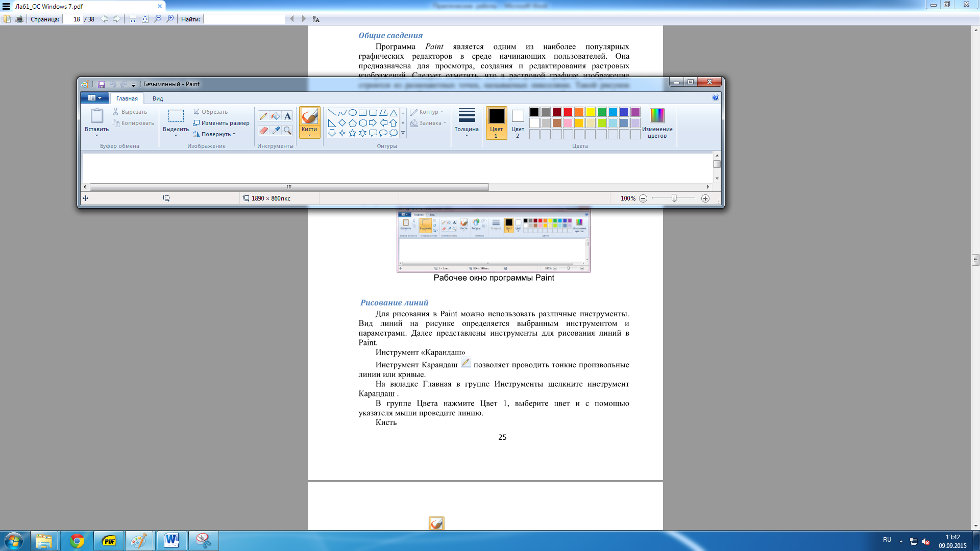Go to next page arrow in PDF toolbar
The image size is (980, 551).
click(x=116, y=19)
